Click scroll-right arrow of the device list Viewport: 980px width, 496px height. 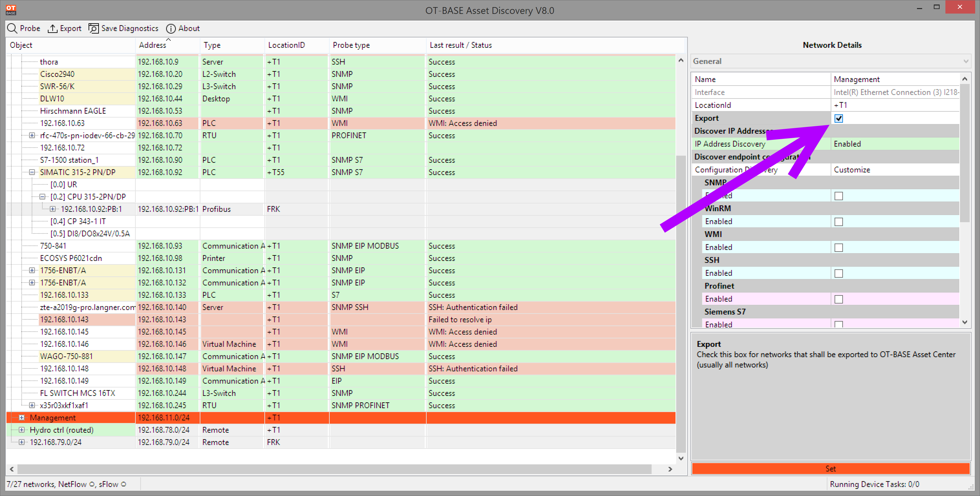tap(670, 469)
